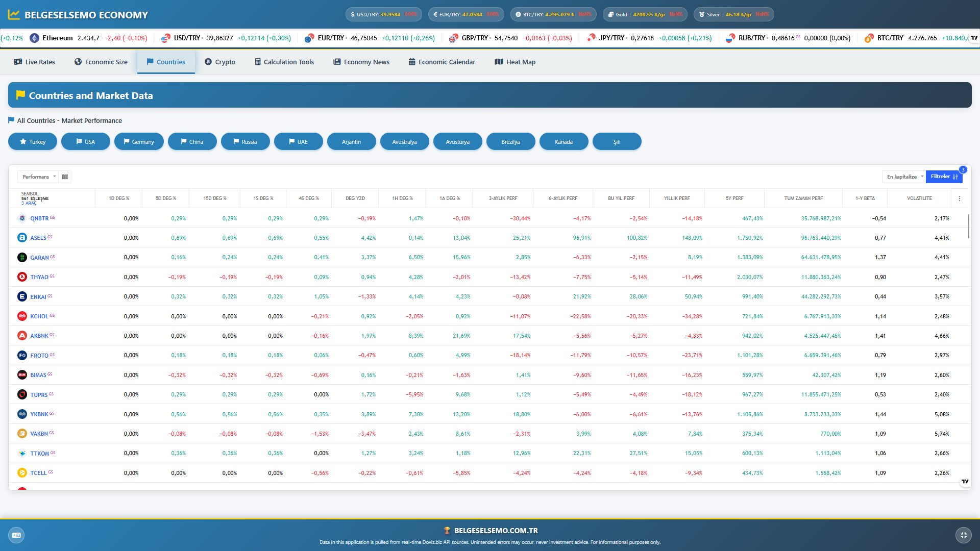Open the Heat Map tab
This screenshot has width=980, height=551.
[x=515, y=62]
